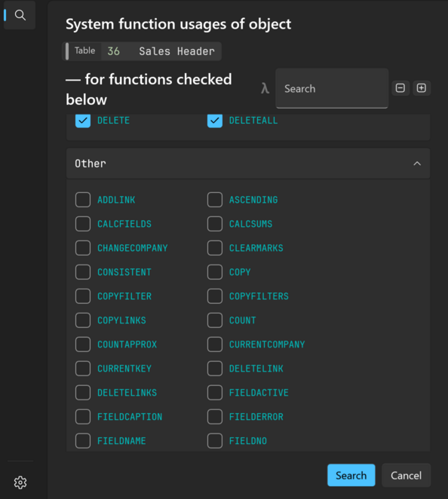Image resolution: width=448 pixels, height=499 pixels.
Task: Open settings gear in sidebar
Action: [20, 482]
